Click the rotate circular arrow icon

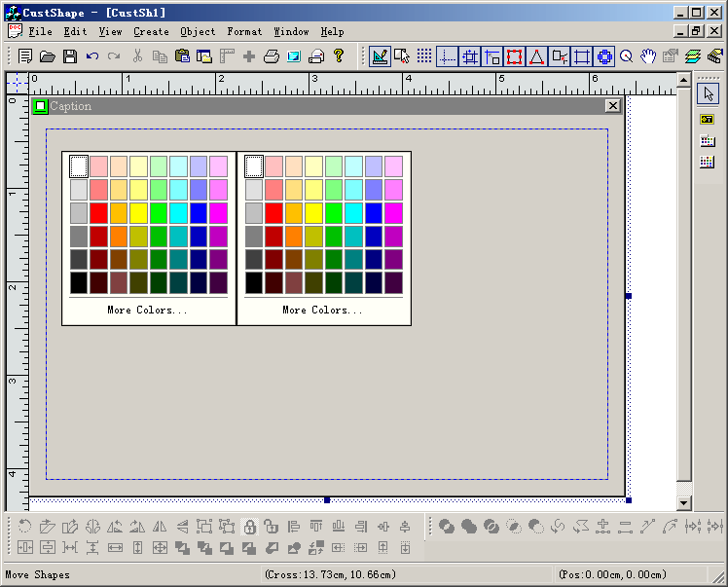pyautogui.click(x=24, y=527)
